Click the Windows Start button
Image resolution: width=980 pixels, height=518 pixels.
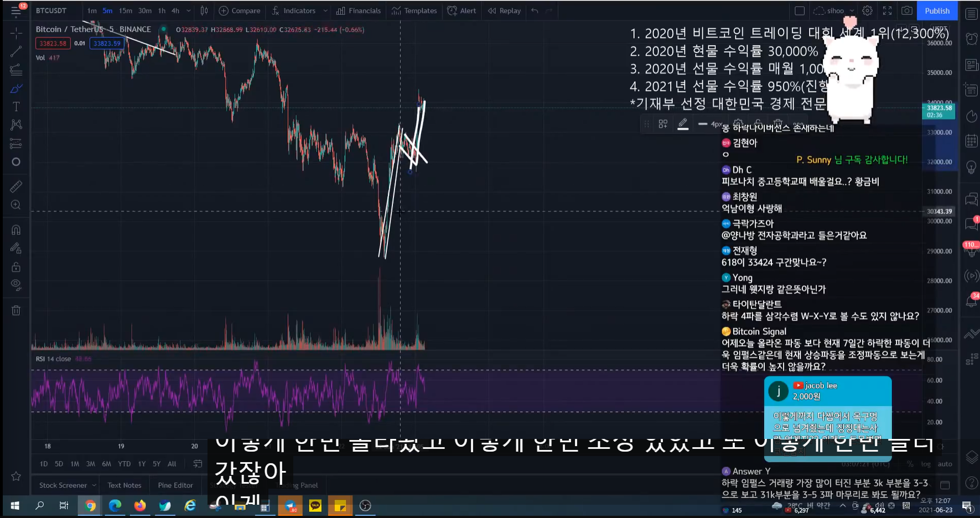[x=15, y=505]
